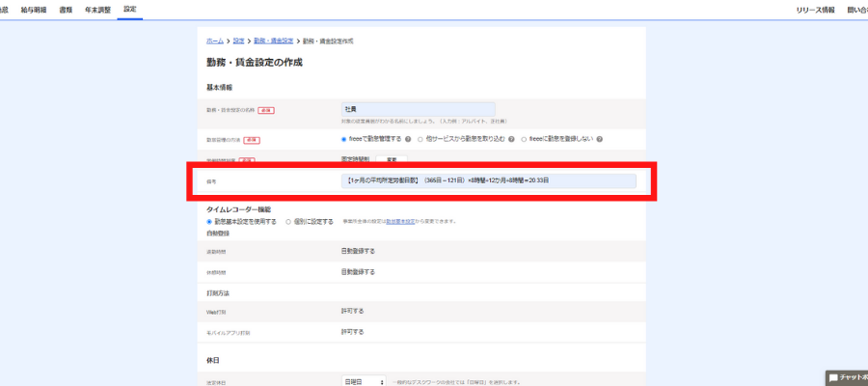Click the ホーム breadcrumb link

coord(215,41)
